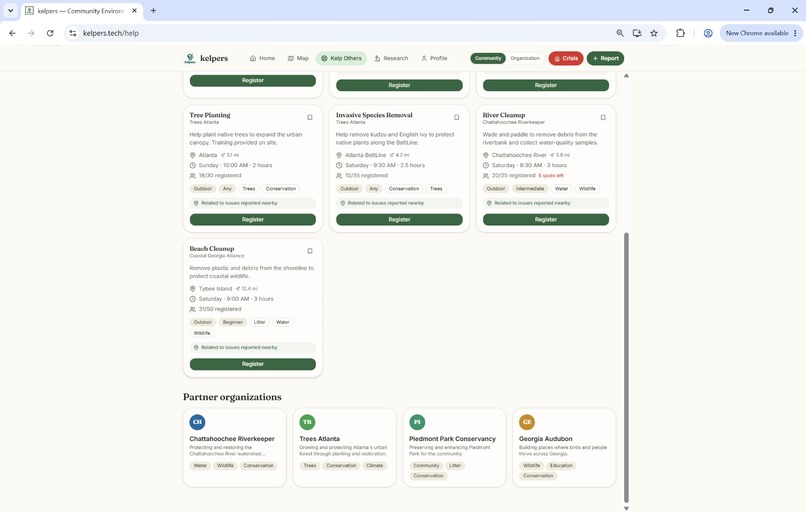Open Chrome profile avatar
Viewport: 806px width, 512px height.
coord(708,33)
